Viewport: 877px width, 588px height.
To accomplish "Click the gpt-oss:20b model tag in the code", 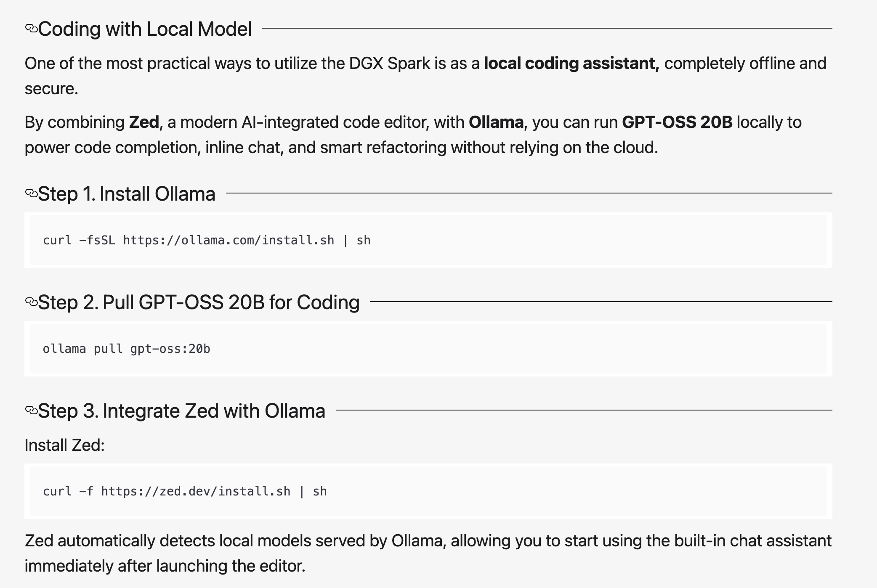I will pos(170,349).
